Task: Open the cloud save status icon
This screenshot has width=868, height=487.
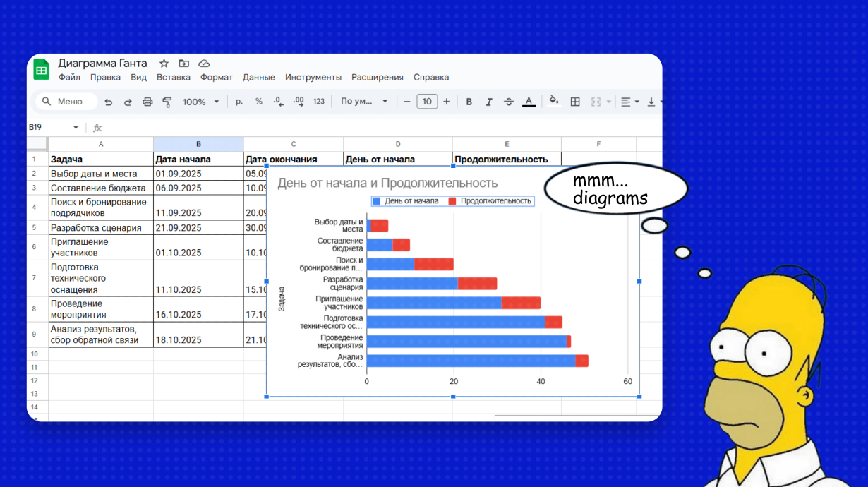Action: 204,64
